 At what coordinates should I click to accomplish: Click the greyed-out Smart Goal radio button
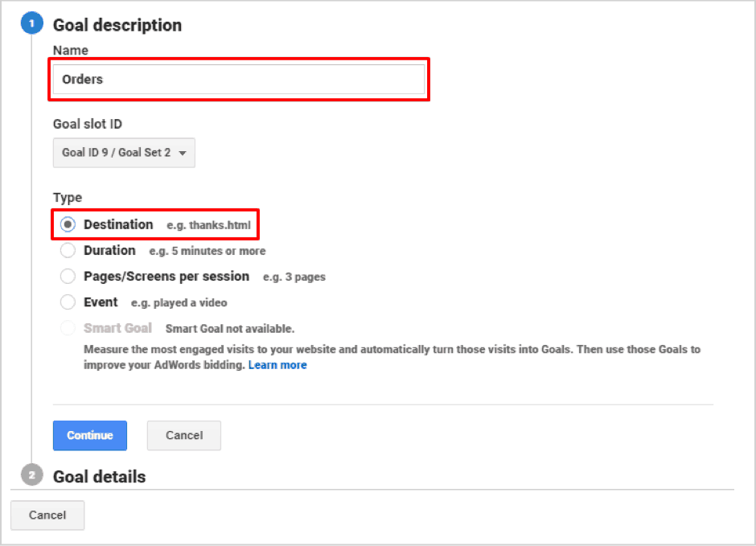pyautogui.click(x=68, y=328)
